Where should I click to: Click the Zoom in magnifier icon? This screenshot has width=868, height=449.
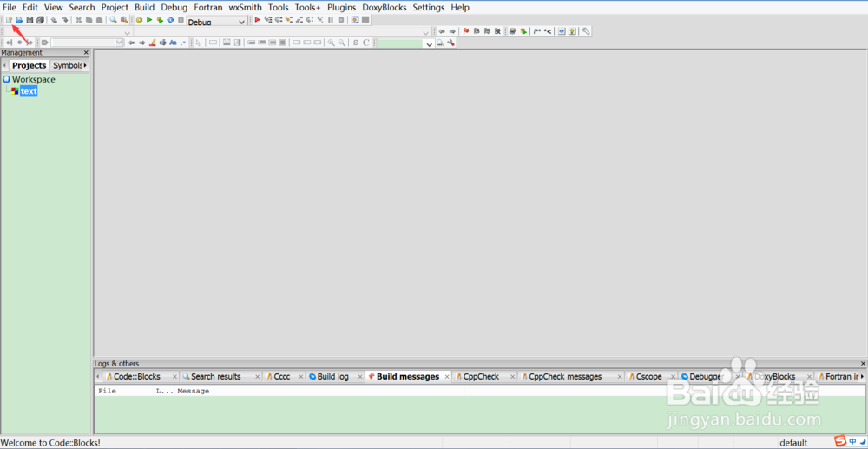331,43
